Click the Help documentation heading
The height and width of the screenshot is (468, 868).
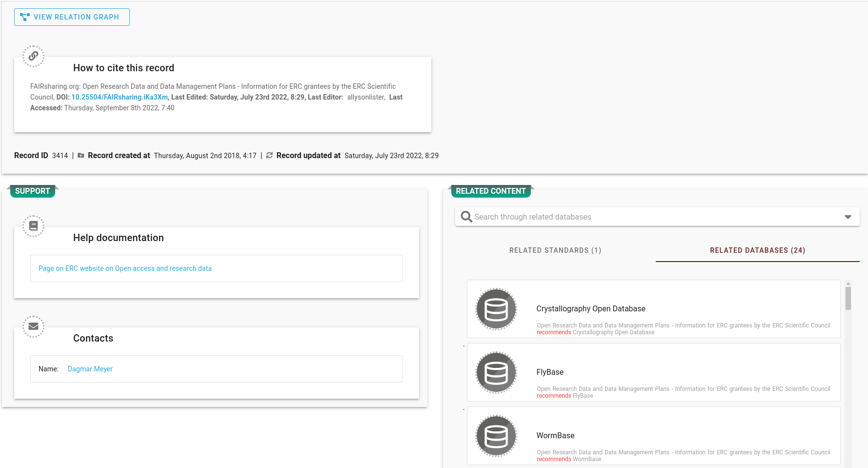pos(119,238)
